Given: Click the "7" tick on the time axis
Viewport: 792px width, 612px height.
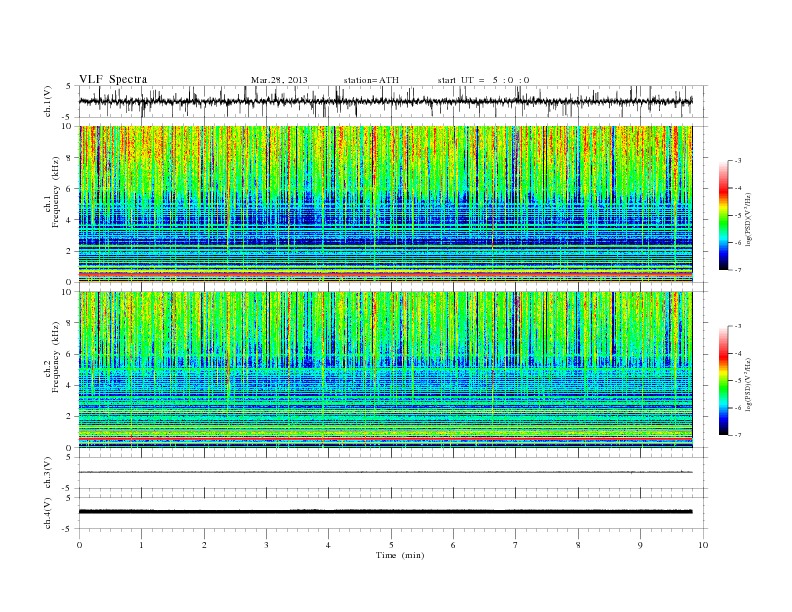Looking at the screenshot, I should pyautogui.click(x=516, y=545).
